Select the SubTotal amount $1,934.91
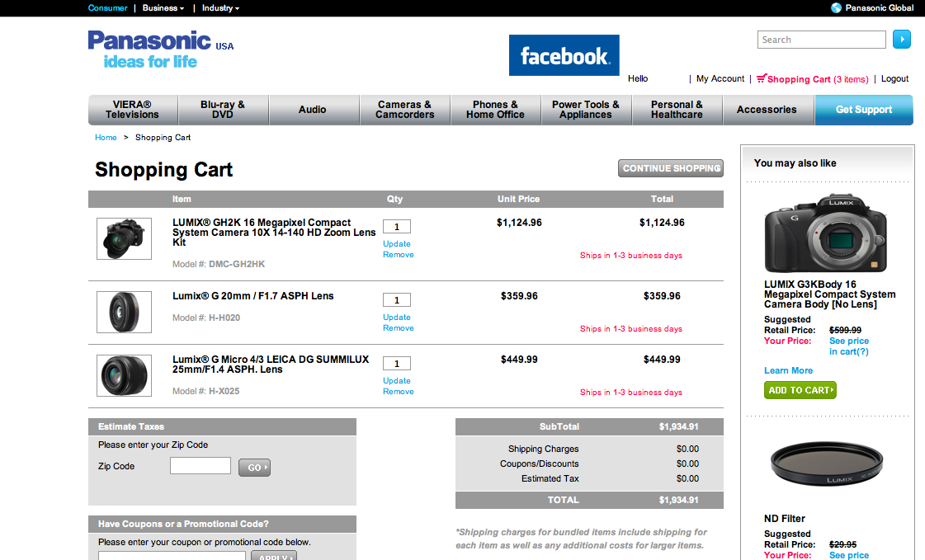Viewport: 925px width, 560px height. click(678, 426)
